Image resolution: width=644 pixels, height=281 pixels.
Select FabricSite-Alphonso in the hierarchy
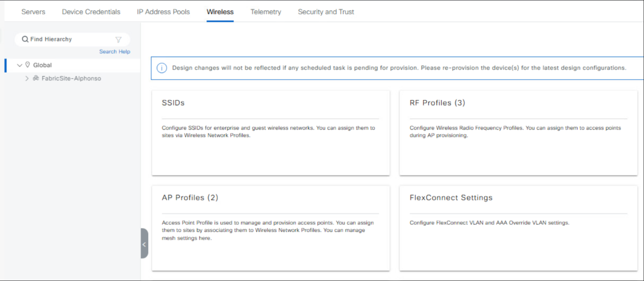(71, 78)
